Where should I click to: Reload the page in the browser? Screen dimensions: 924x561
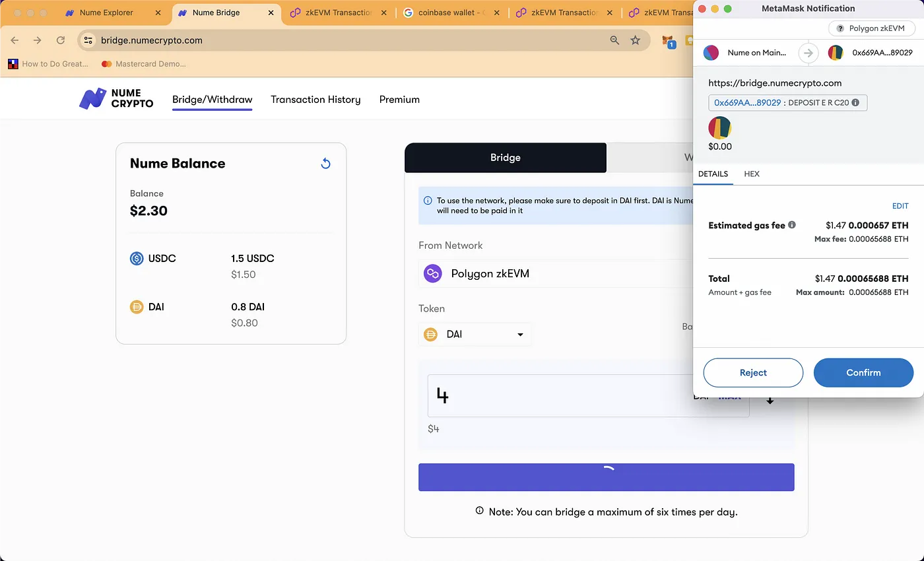61,40
